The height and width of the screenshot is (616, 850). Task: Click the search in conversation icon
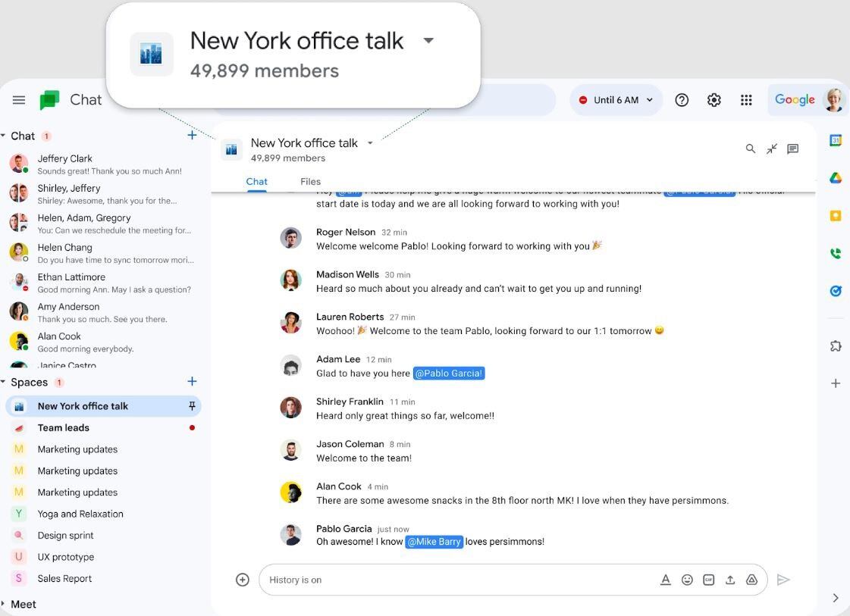point(750,149)
